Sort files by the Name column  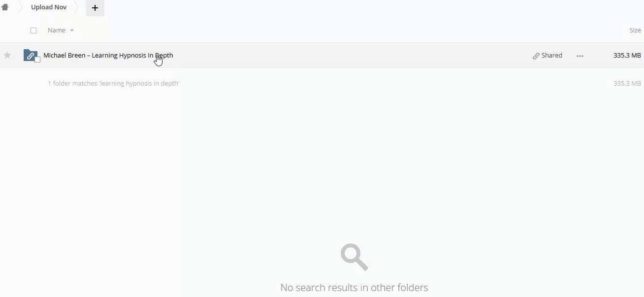[x=57, y=30]
